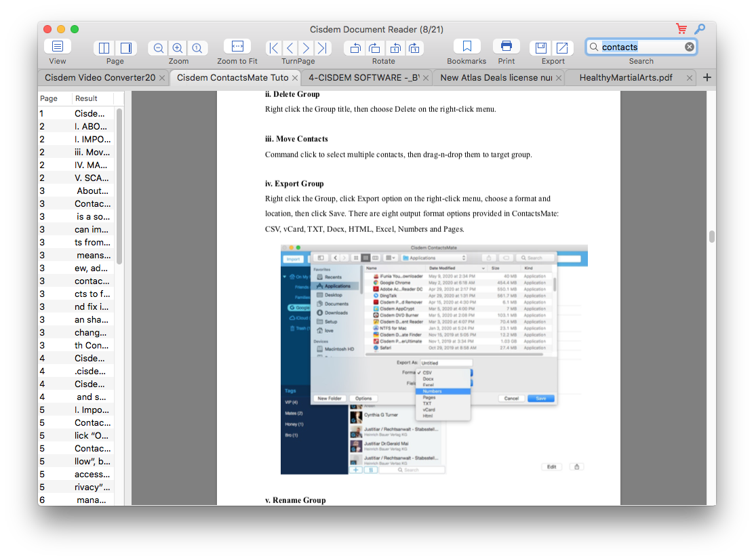Click the search field containing contacts
This screenshot has height=560, width=754.
tap(637, 47)
